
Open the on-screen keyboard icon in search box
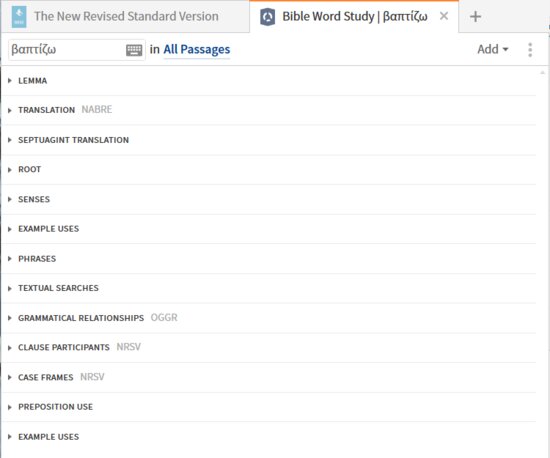[x=134, y=50]
